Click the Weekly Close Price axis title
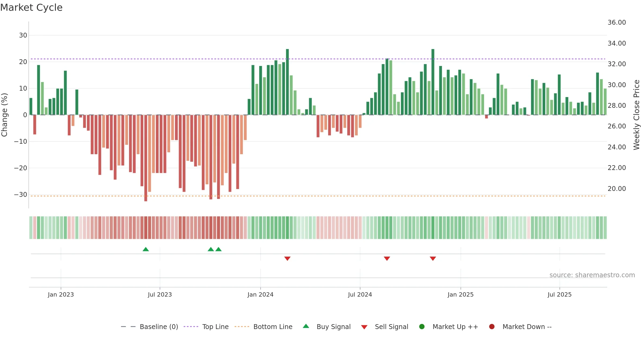644x362 pixels. point(636,115)
